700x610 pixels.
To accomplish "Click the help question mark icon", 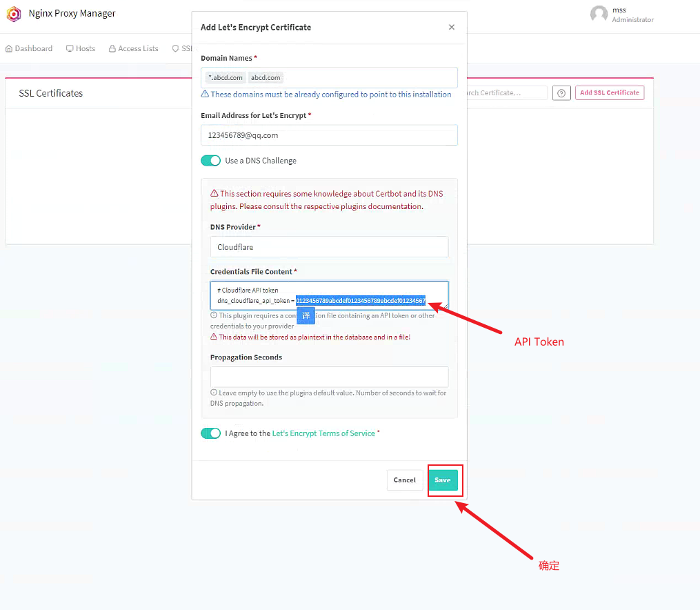I will (561, 93).
